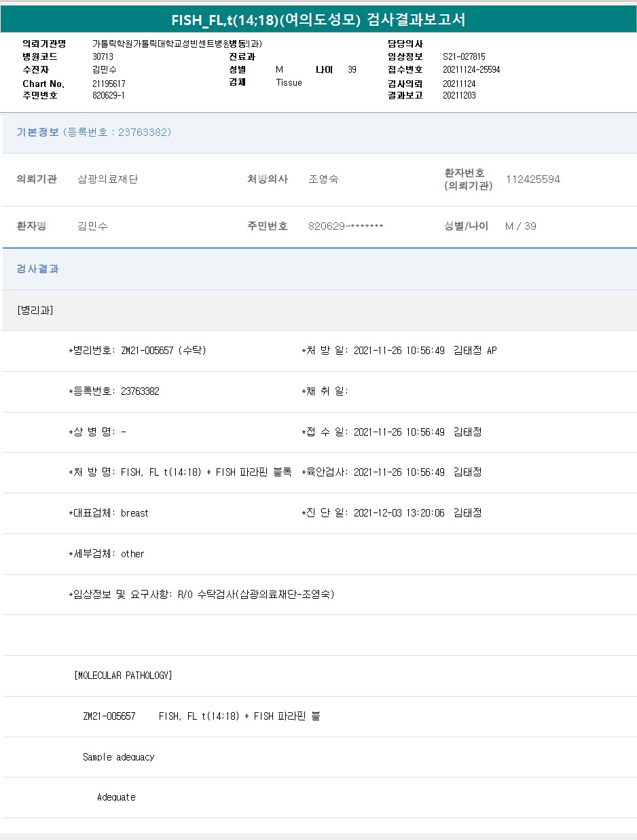Click the FISH_FL,t(14;18) report title banner
Image resolution: width=637 pixels, height=840 pixels.
(x=318, y=20)
